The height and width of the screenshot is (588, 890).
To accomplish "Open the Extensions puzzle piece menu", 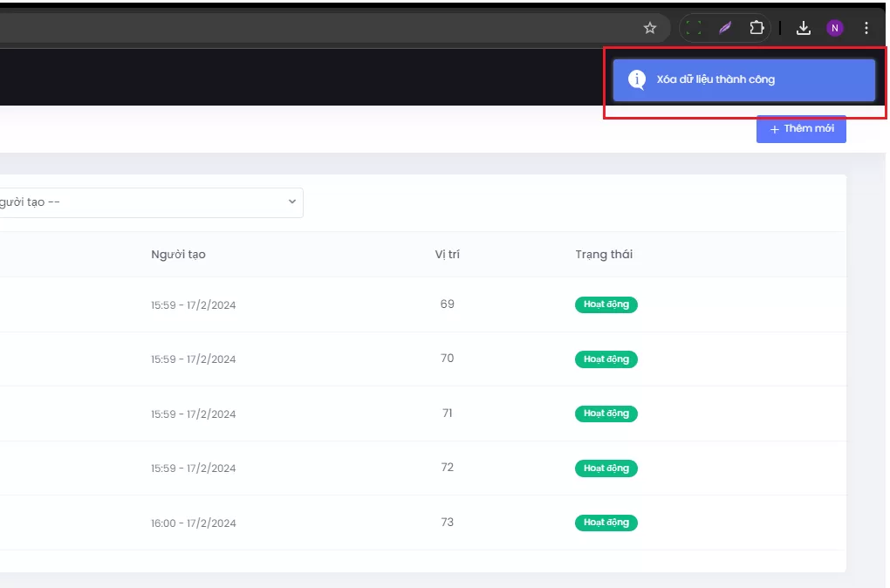I will (756, 28).
